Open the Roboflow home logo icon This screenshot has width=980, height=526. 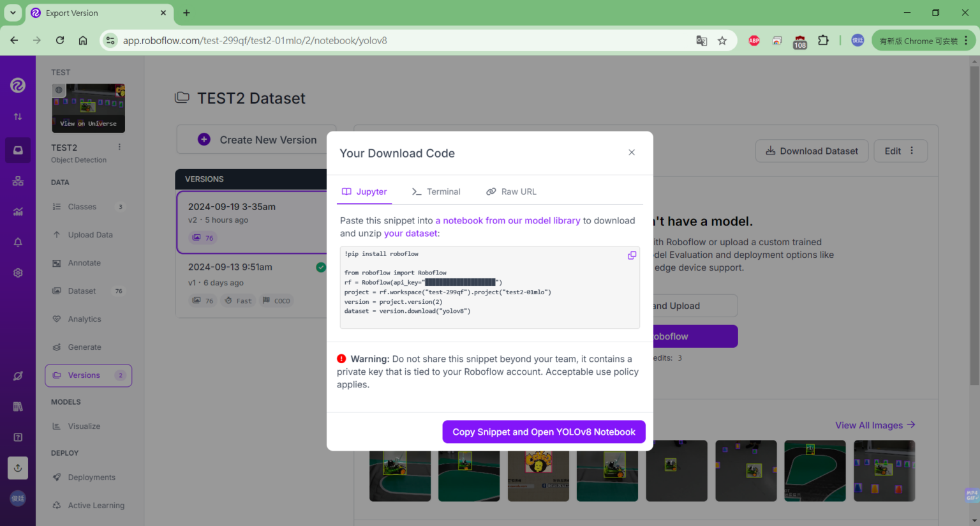tap(18, 85)
